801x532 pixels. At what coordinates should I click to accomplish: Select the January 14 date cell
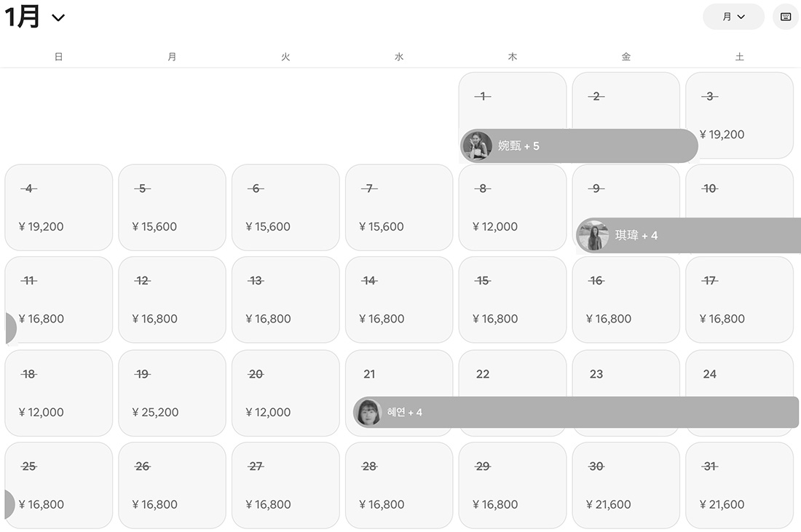(399, 299)
